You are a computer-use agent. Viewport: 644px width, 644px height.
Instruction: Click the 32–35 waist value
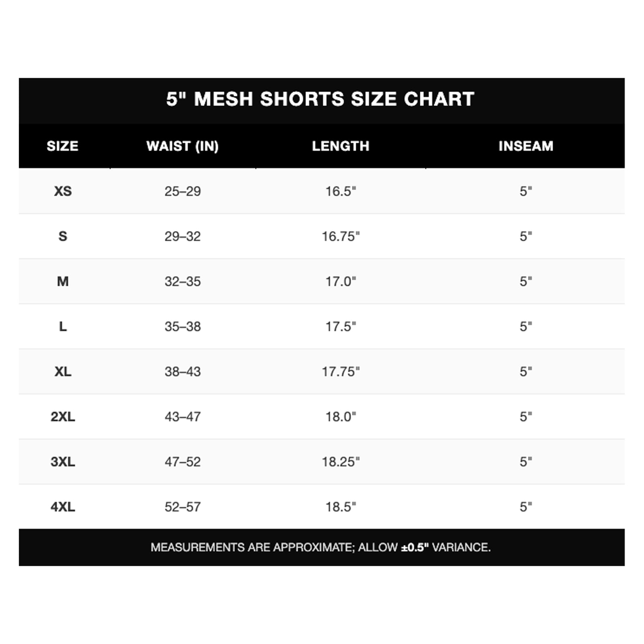[x=182, y=281]
